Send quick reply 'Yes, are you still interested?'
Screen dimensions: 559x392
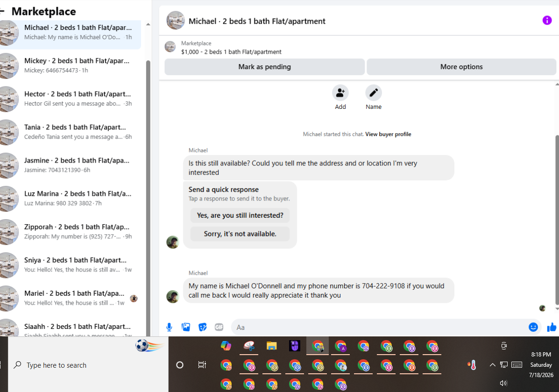[240, 215]
